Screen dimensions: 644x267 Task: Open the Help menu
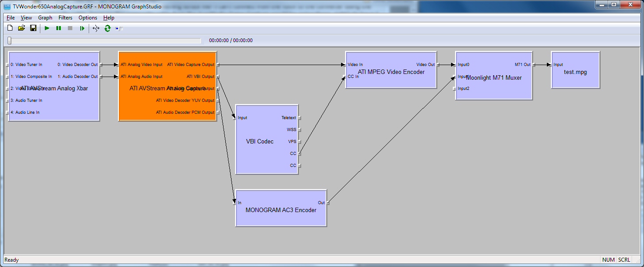(x=109, y=18)
